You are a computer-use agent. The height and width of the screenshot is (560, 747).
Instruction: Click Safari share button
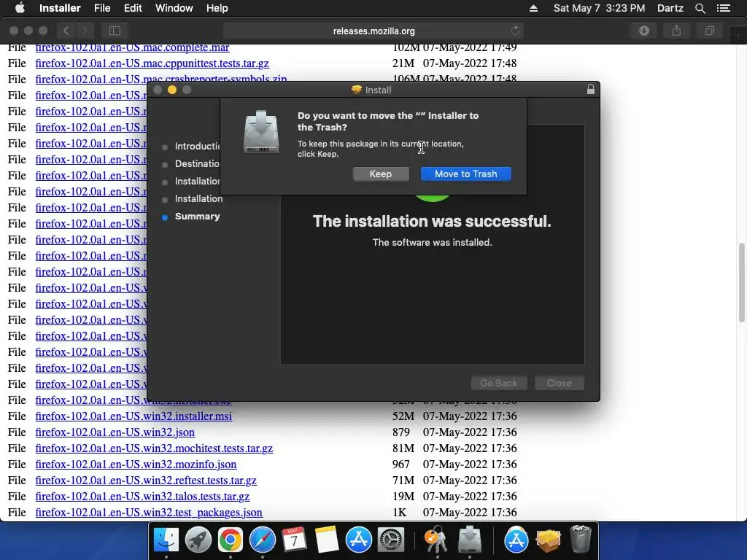(x=676, y=31)
